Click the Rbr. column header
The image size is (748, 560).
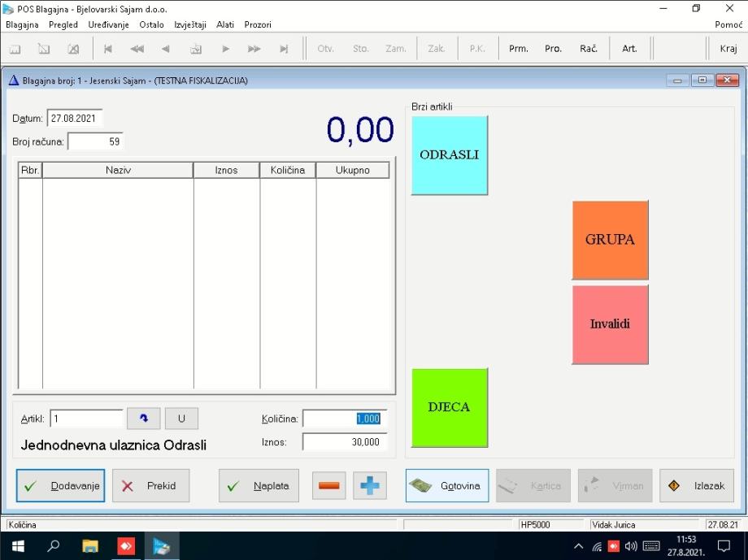(31, 171)
